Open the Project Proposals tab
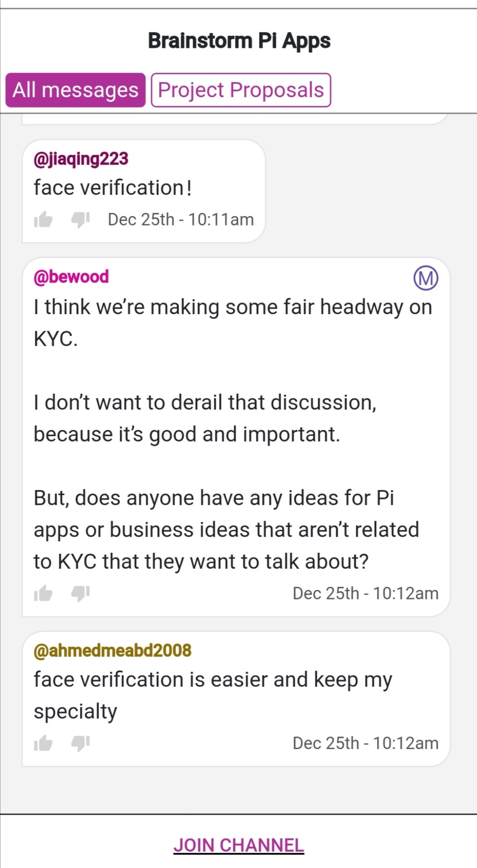 (x=241, y=90)
